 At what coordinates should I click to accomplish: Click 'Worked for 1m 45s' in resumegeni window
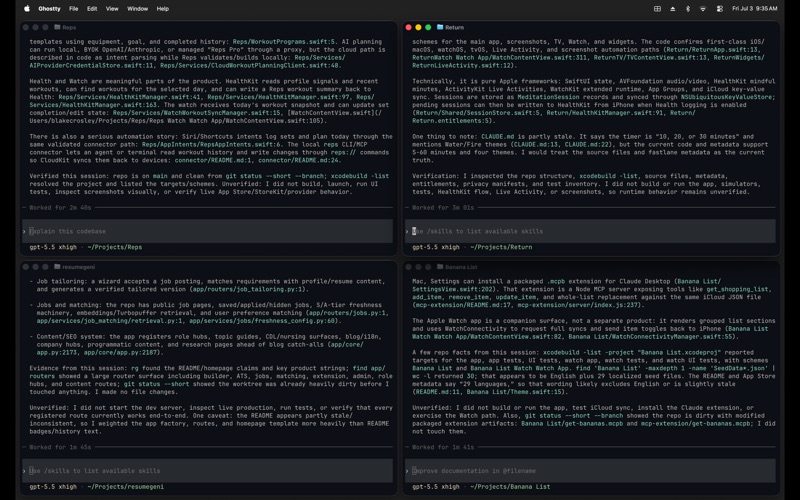click(60, 447)
